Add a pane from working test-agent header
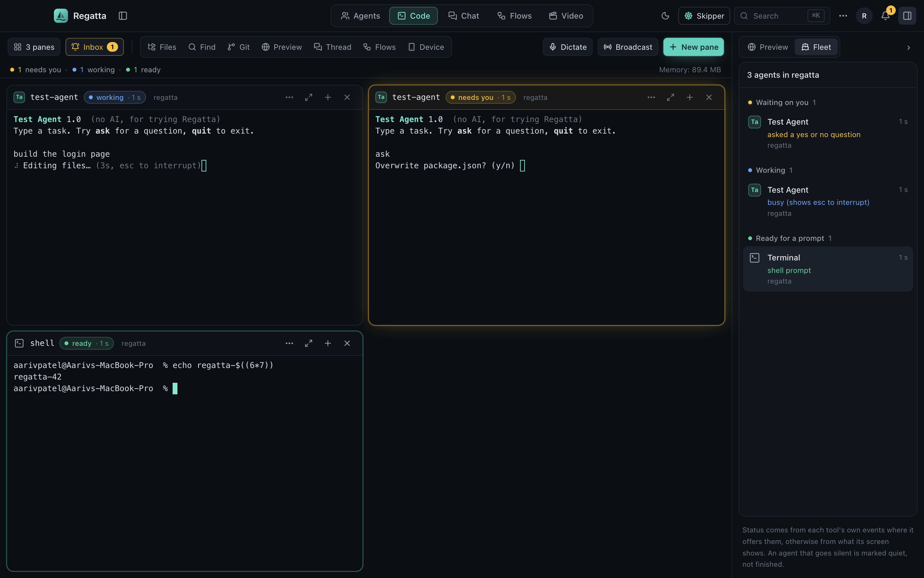 [x=328, y=98]
